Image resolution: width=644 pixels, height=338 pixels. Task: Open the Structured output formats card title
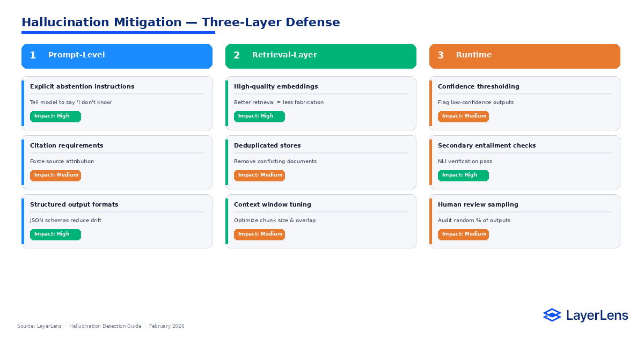click(x=74, y=204)
